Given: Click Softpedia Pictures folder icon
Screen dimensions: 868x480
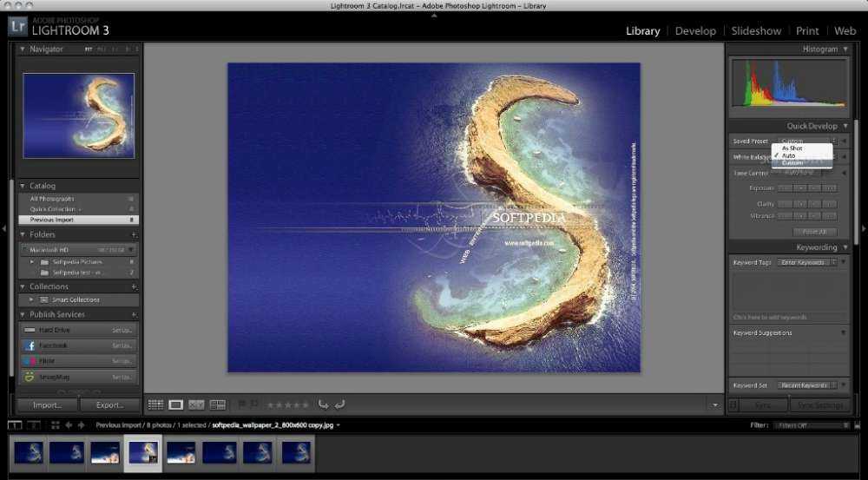Looking at the screenshot, I should (45, 262).
